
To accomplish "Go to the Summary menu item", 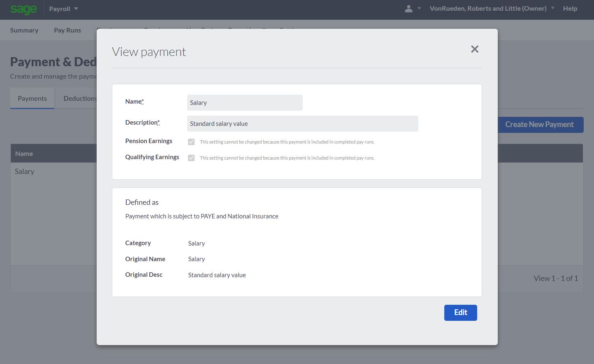I will point(24,30).
